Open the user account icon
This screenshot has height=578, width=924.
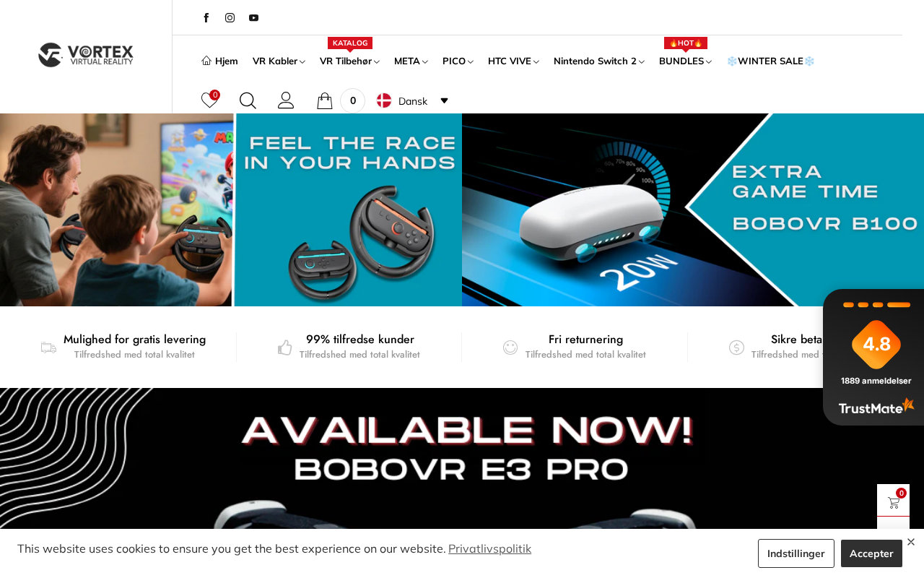pos(286,100)
